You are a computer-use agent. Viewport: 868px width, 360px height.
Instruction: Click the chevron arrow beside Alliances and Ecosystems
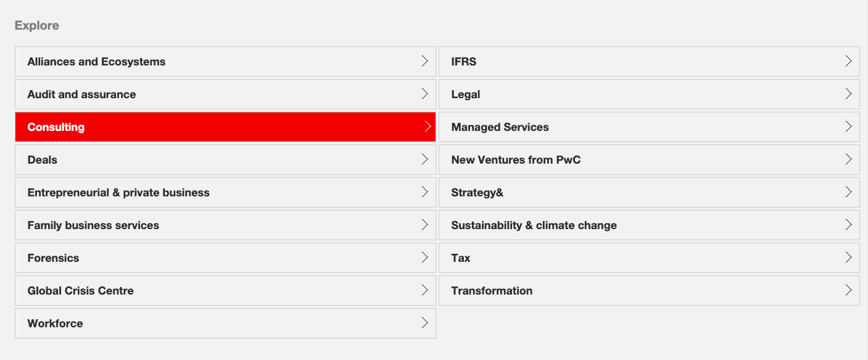coord(424,61)
